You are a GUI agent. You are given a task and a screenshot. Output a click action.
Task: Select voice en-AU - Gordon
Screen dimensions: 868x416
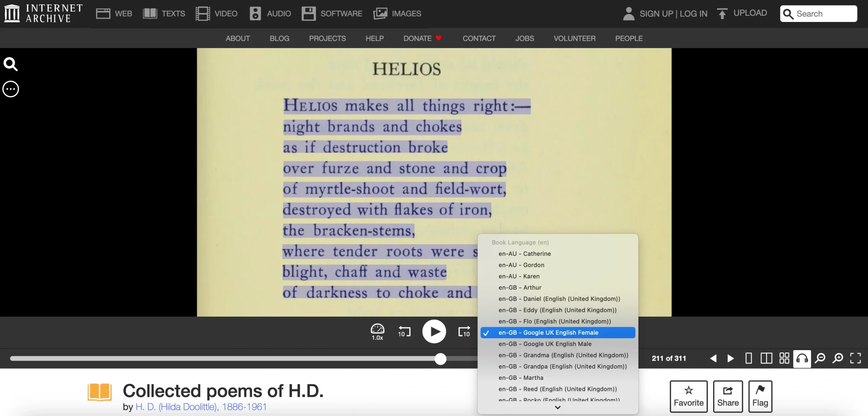[x=558, y=265]
